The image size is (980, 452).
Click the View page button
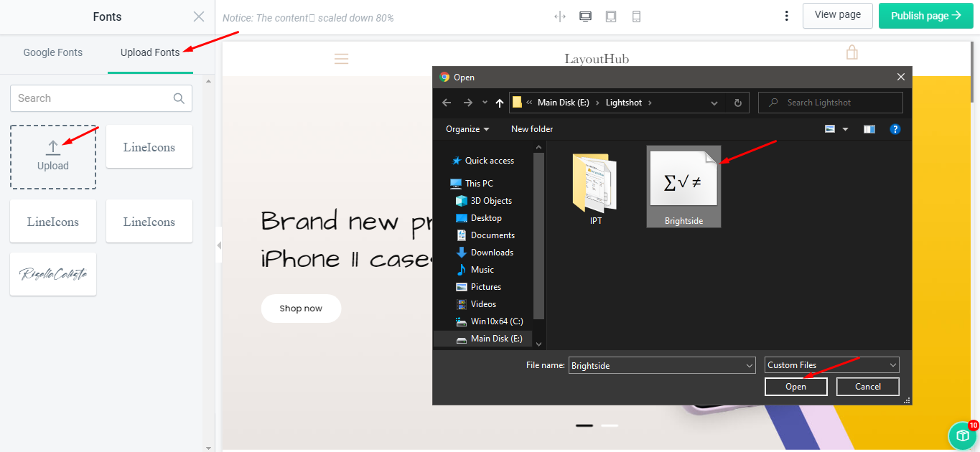tap(837, 15)
